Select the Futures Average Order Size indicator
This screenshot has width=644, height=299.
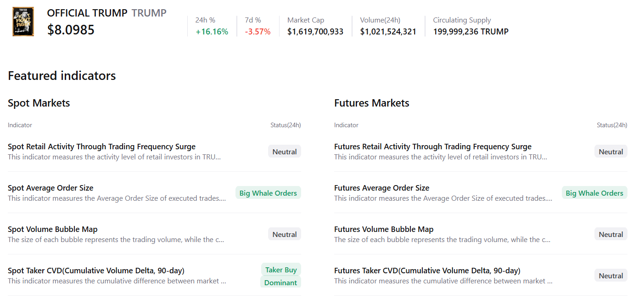(x=381, y=188)
